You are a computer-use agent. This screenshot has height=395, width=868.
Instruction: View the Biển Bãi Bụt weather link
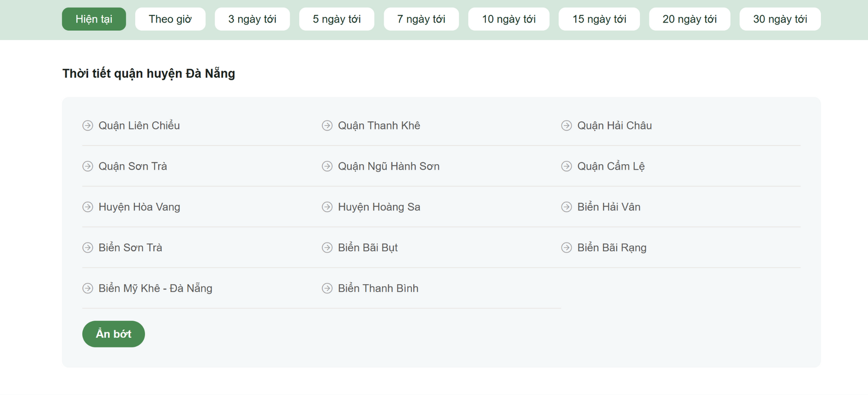click(368, 247)
